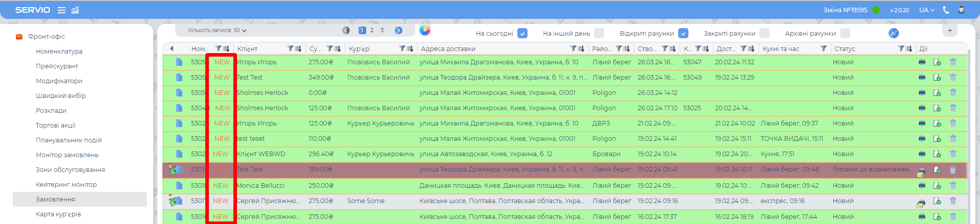This screenshot has width=980, height=224.
Task: Collapse columns with left triangle in table header
Action: pos(172,49)
